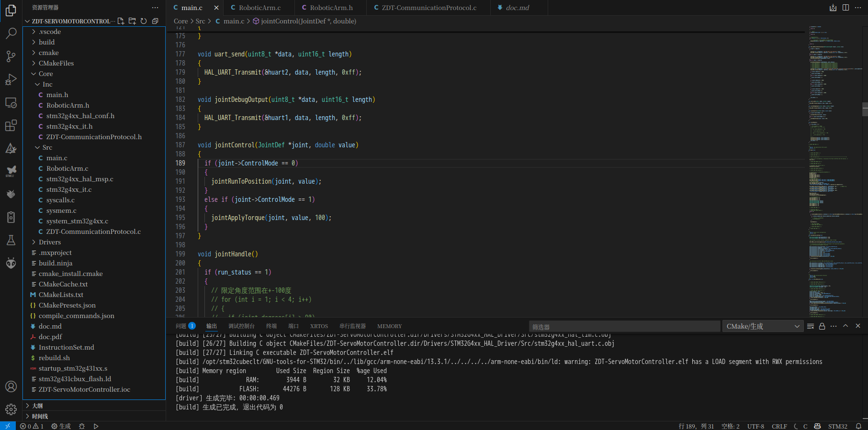Open the MEMORY panel tab
Screen dimensions: 868x430
pyautogui.click(x=389, y=326)
